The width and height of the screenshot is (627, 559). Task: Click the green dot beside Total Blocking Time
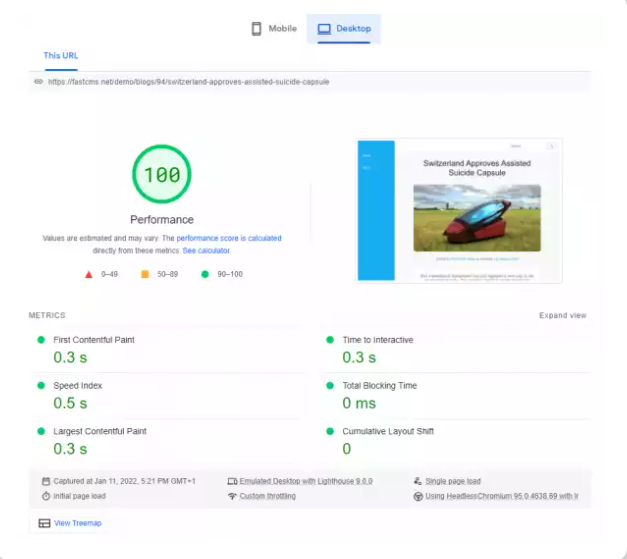point(330,385)
